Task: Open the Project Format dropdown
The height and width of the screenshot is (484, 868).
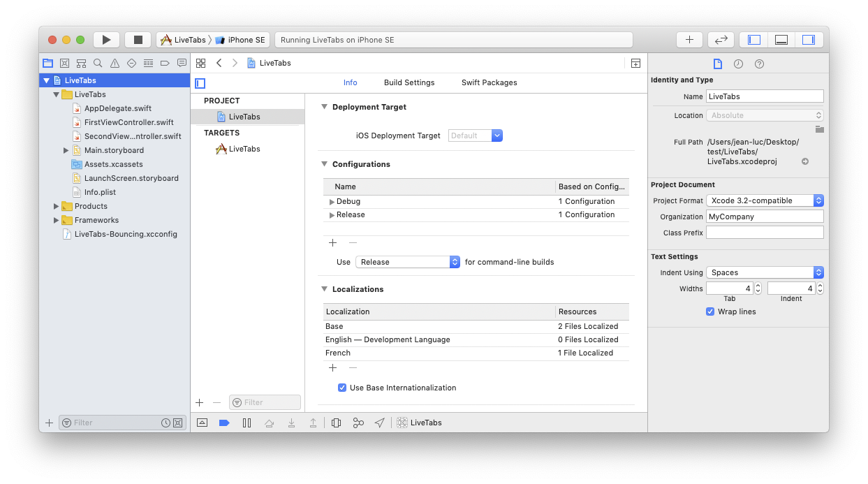Action: (765, 200)
